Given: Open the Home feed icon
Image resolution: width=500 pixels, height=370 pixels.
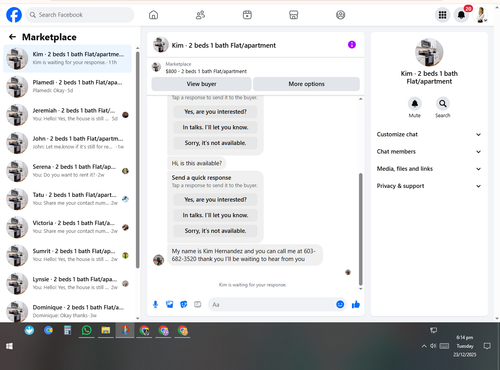Looking at the screenshot, I should pyautogui.click(x=153, y=15).
